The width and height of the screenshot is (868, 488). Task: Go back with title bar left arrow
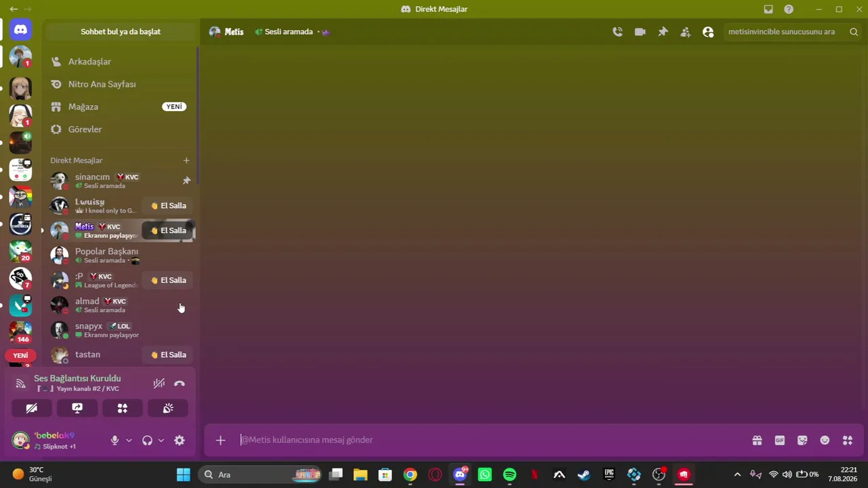pyautogui.click(x=14, y=9)
